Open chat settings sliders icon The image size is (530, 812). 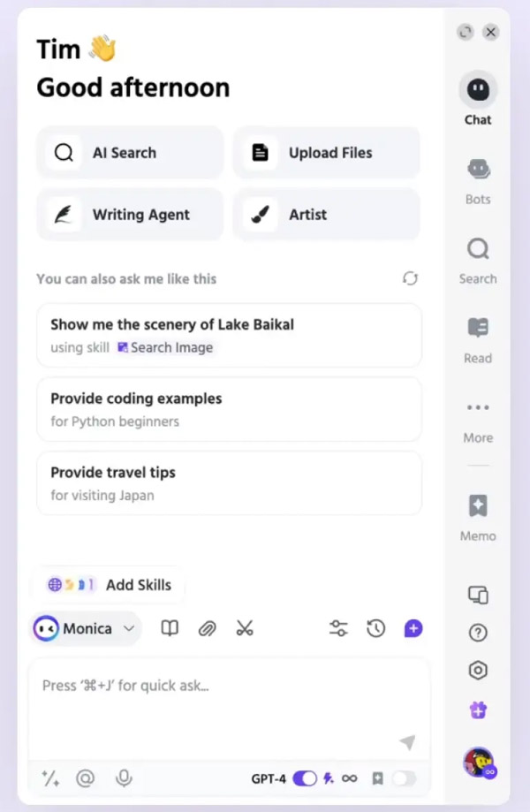(338, 628)
